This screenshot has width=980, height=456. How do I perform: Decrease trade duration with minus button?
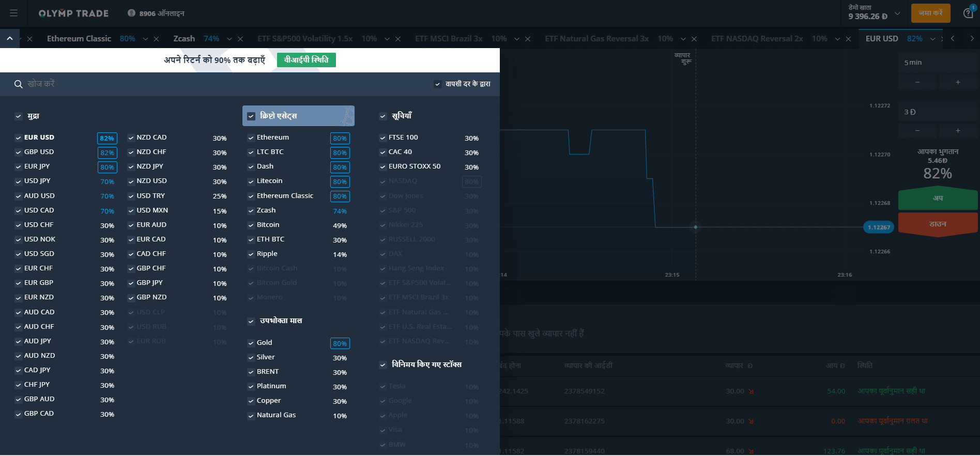(x=917, y=82)
